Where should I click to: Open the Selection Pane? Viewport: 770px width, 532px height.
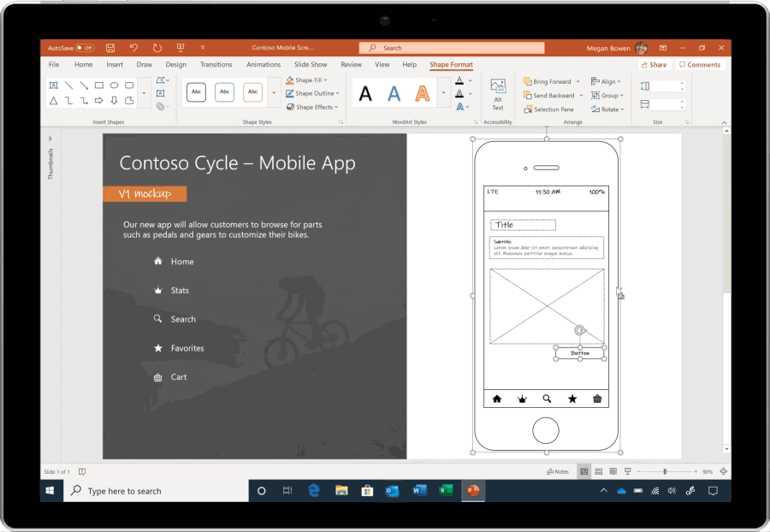point(551,109)
